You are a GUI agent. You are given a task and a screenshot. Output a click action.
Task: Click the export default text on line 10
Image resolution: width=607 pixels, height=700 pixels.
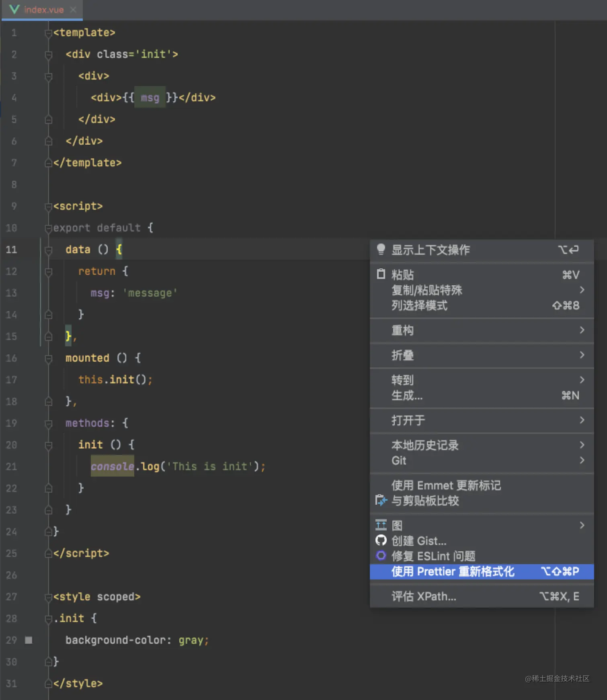(97, 228)
